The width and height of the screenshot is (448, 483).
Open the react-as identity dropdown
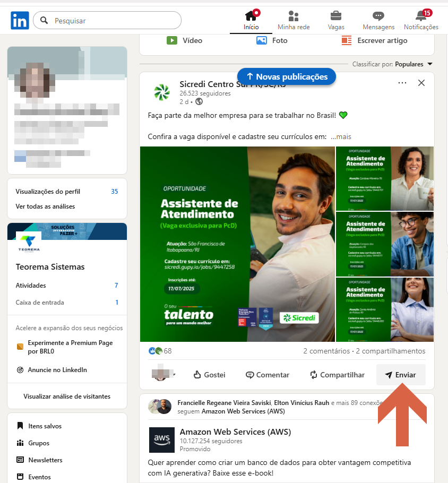click(x=163, y=375)
